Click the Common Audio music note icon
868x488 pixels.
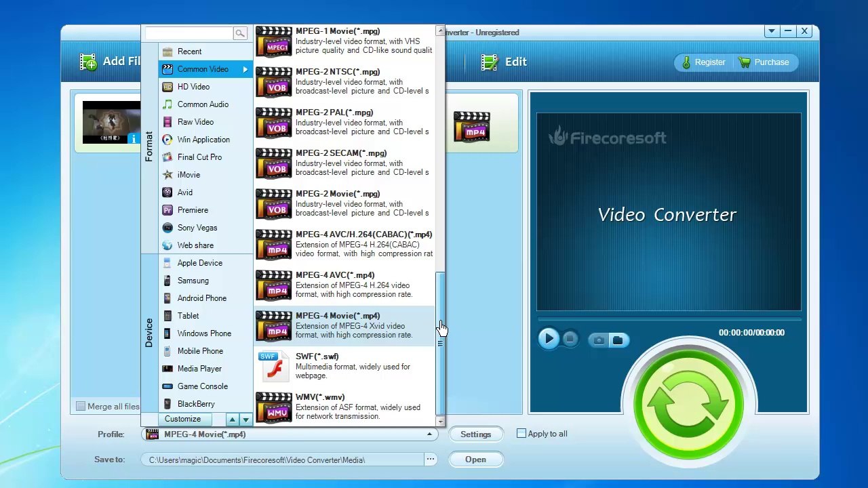pos(167,104)
